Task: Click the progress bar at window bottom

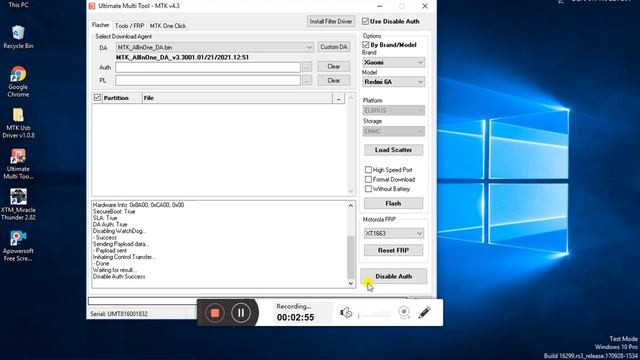Action: pos(248,301)
